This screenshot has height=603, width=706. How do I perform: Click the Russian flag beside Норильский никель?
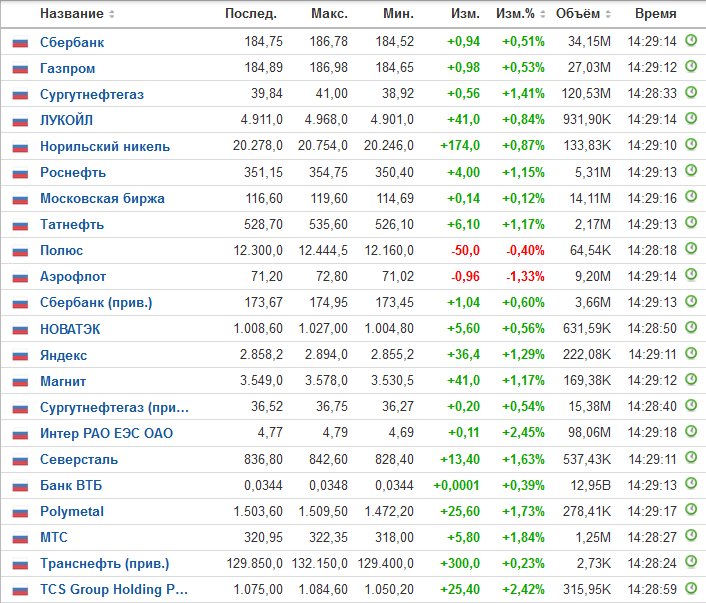[20, 147]
